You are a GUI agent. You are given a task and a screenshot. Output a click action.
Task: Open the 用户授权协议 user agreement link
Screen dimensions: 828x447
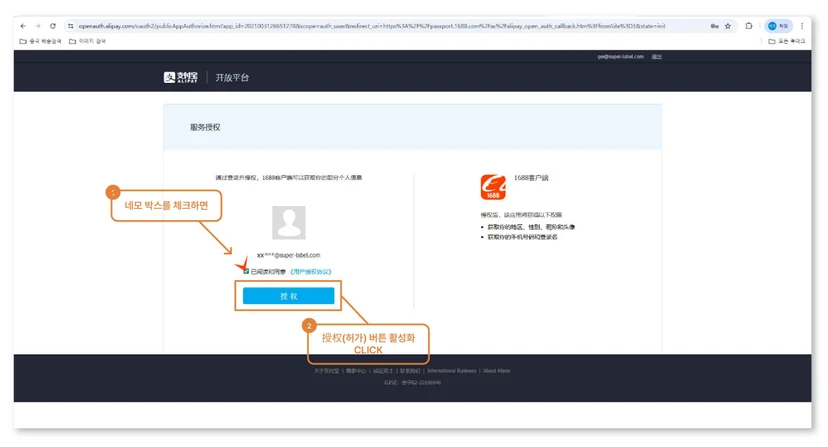point(310,272)
